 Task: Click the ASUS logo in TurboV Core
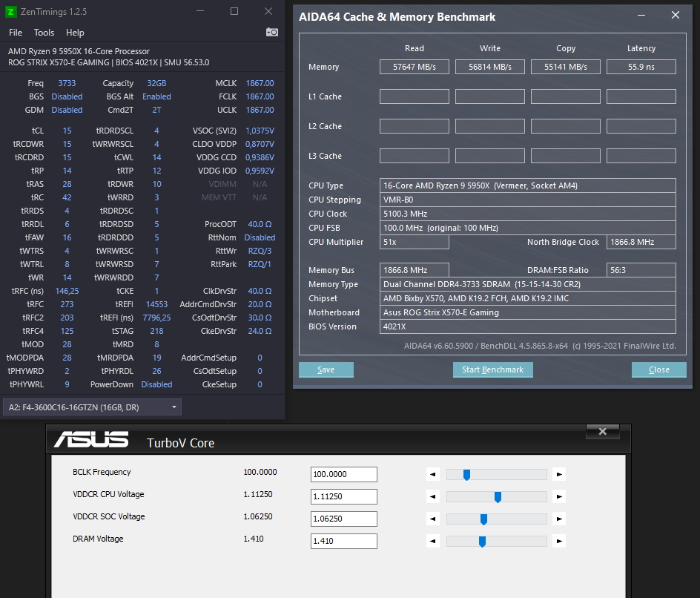tap(91, 439)
